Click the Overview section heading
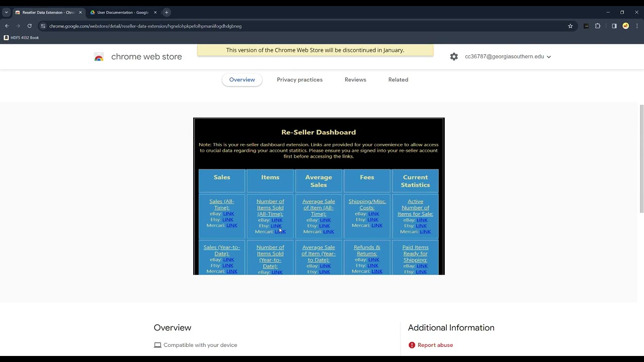Image resolution: width=644 pixels, height=362 pixels. (x=173, y=328)
